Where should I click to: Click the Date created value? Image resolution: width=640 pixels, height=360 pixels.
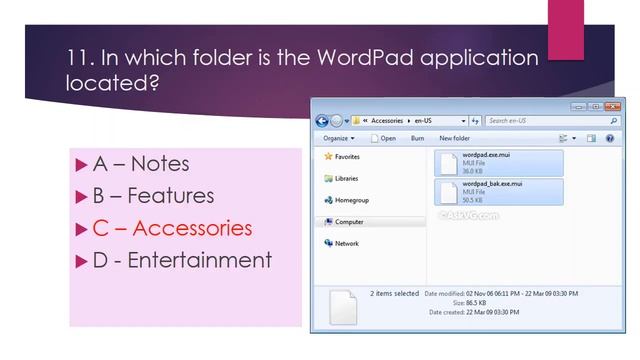(x=493, y=312)
